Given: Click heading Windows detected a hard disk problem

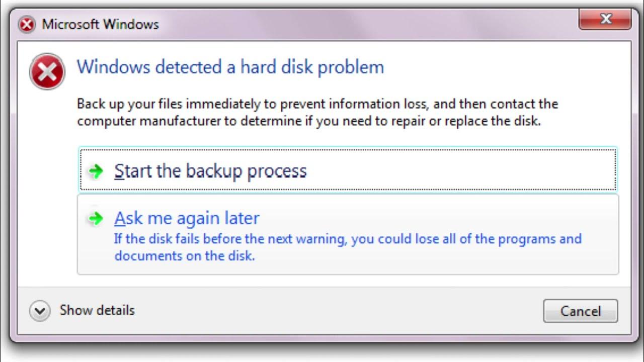Looking at the screenshot, I should click(x=230, y=67).
